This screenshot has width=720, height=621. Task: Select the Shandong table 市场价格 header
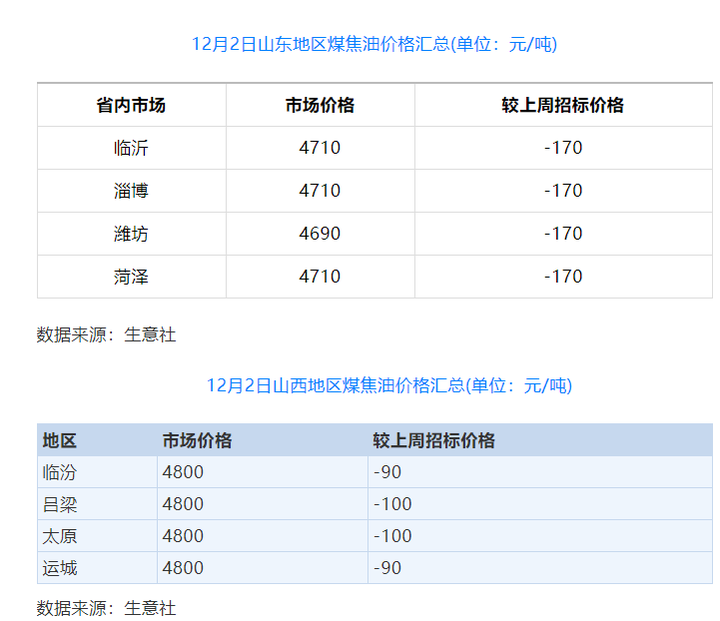[x=320, y=105]
